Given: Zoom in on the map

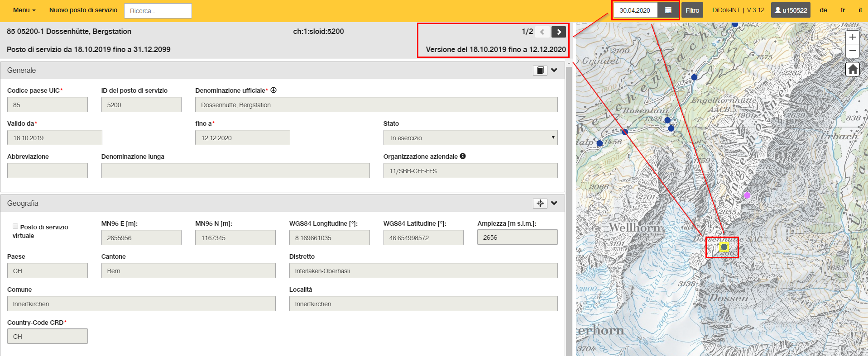Looking at the screenshot, I should point(853,37).
